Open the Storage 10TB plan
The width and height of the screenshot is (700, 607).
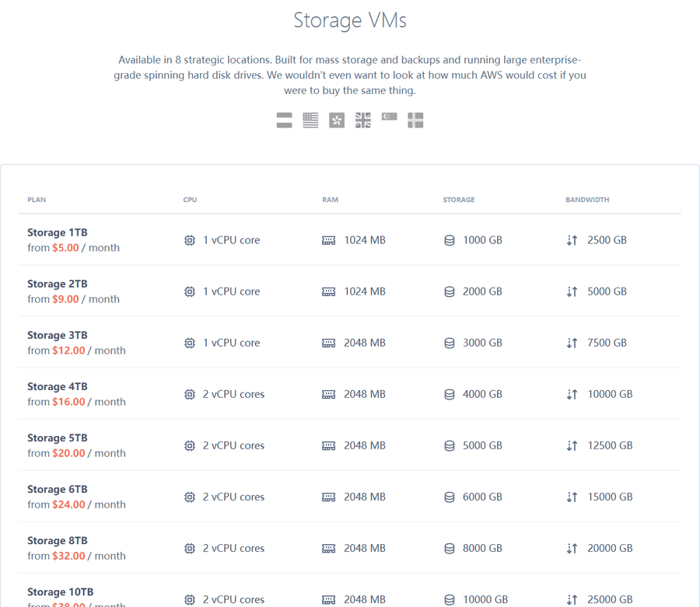pyautogui.click(x=60, y=591)
